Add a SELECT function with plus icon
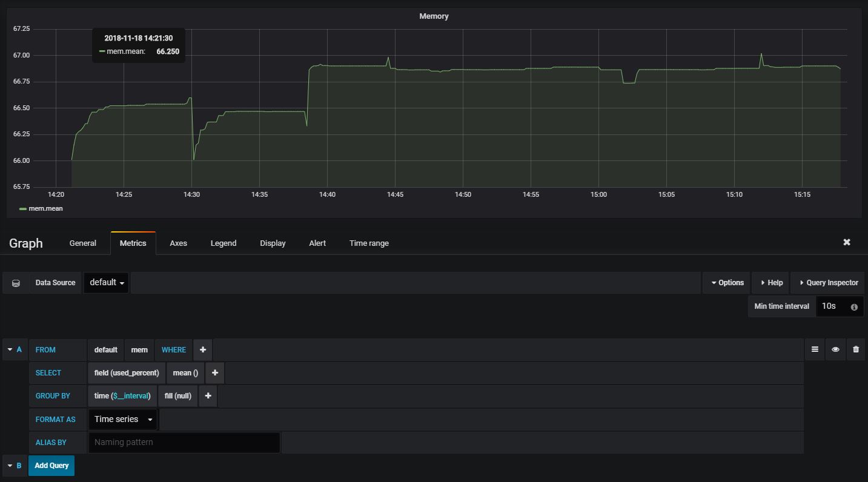868x482 pixels. 214,373
